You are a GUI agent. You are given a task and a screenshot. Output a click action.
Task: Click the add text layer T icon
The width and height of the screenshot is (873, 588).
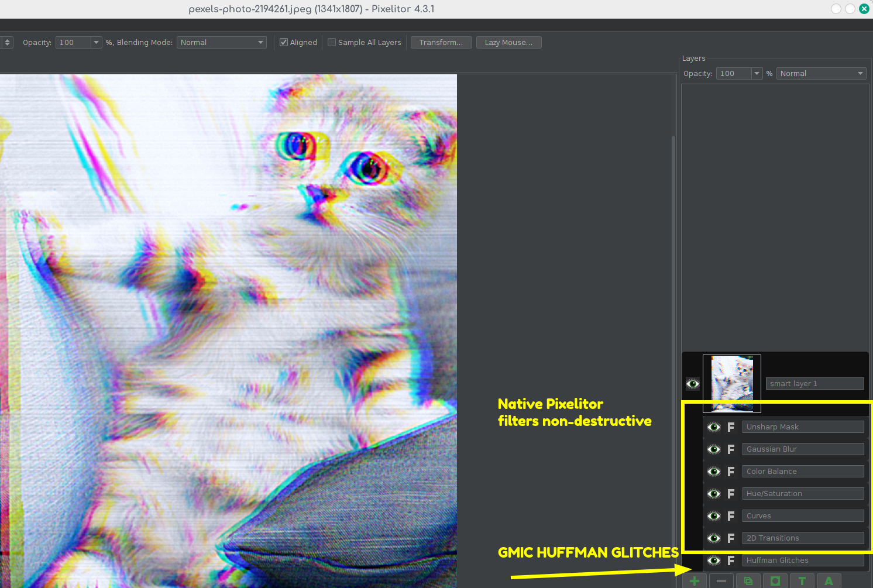(x=802, y=581)
